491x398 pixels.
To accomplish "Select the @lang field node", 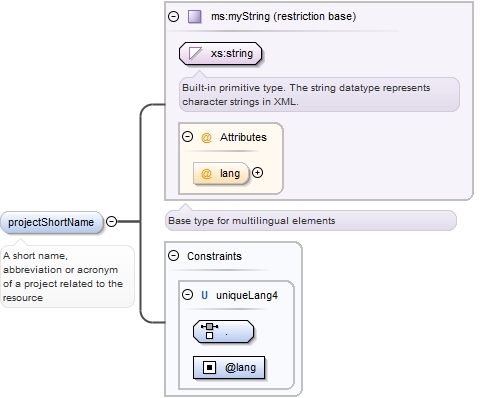I will click(229, 367).
